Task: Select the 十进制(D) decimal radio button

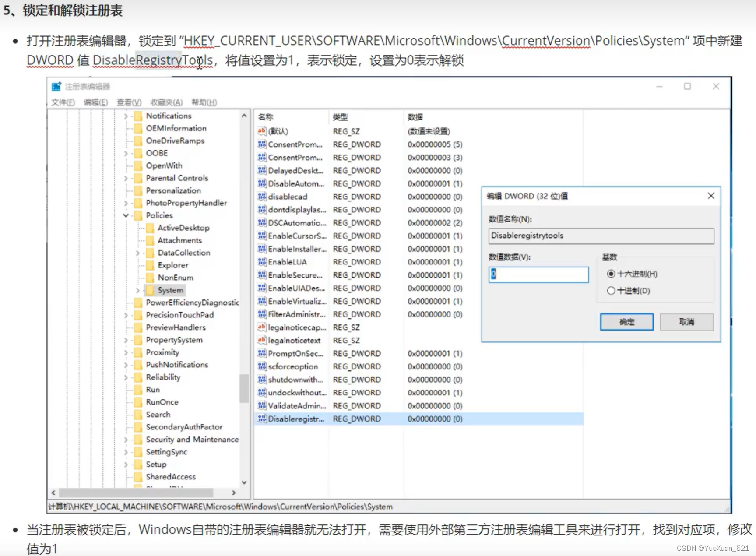Action: pyautogui.click(x=611, y=291)
